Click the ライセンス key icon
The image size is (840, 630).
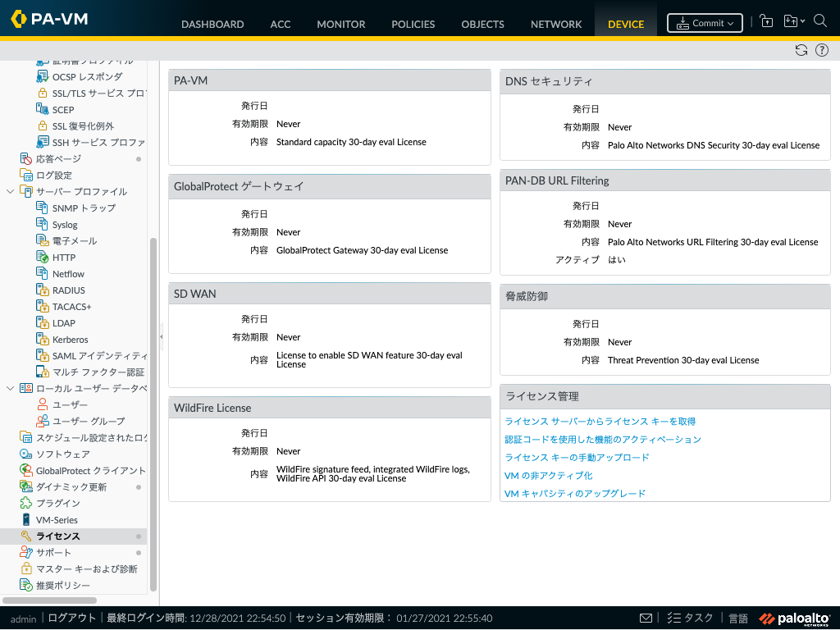(25, 536)
